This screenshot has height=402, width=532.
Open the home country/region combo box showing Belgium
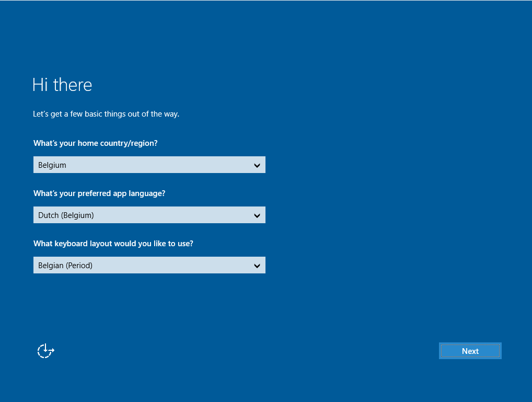149,165
